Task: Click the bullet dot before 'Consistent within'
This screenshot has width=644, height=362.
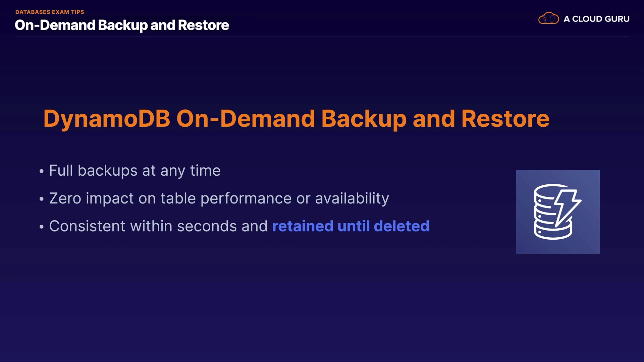Action: click(x=42, y=227)
